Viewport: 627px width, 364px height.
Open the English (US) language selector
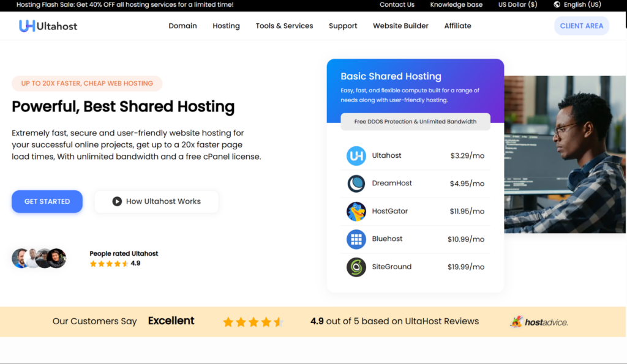pos(582,4)
